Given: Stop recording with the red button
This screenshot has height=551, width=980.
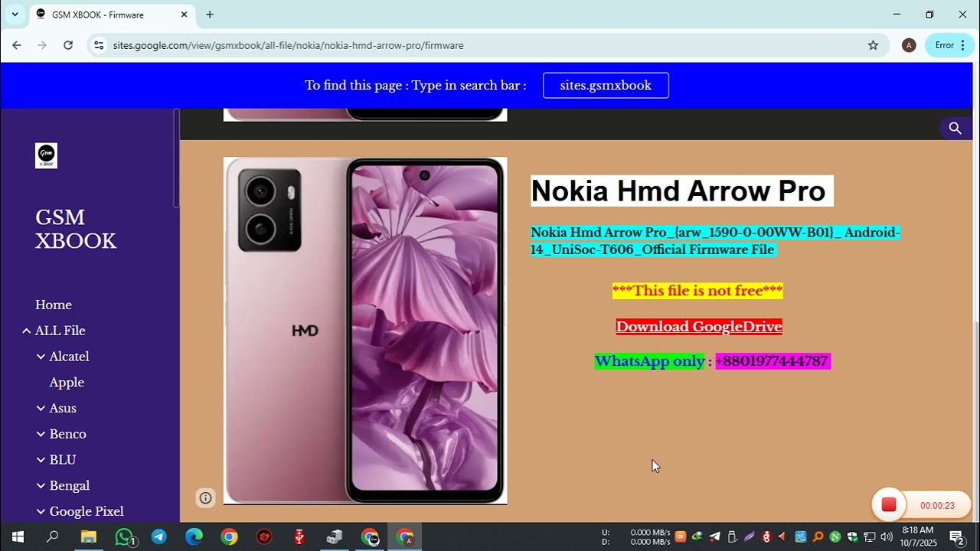Looking at the screenshot, I should (x=889, y=504).
